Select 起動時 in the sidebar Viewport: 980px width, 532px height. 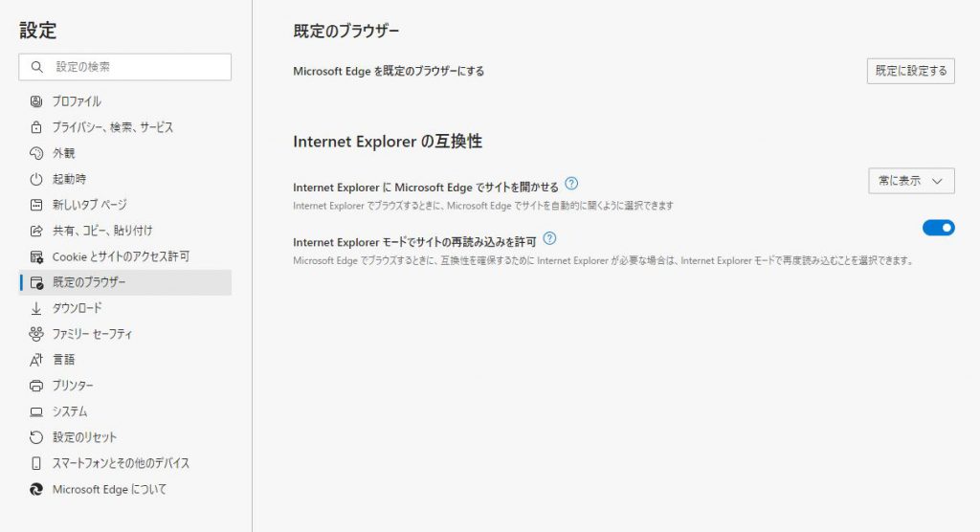pyautogui.click(x=125, y=179)
